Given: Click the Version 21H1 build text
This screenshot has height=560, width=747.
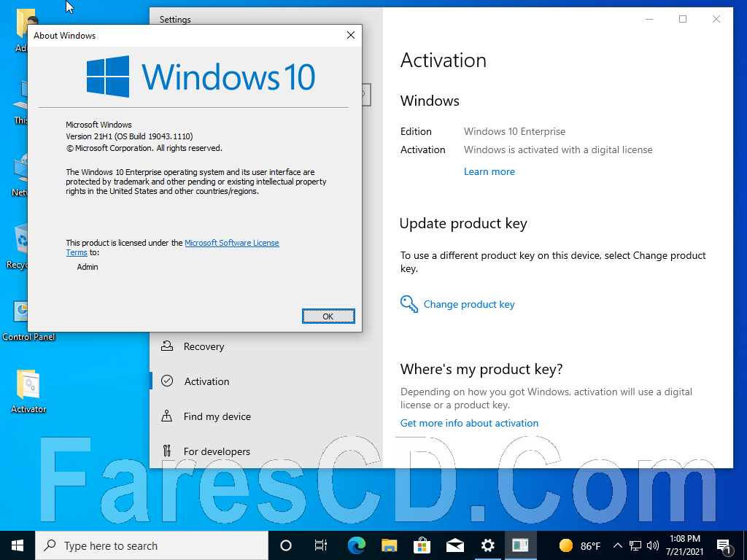Looking at the screenshot, I should click(x=129, y=136).
